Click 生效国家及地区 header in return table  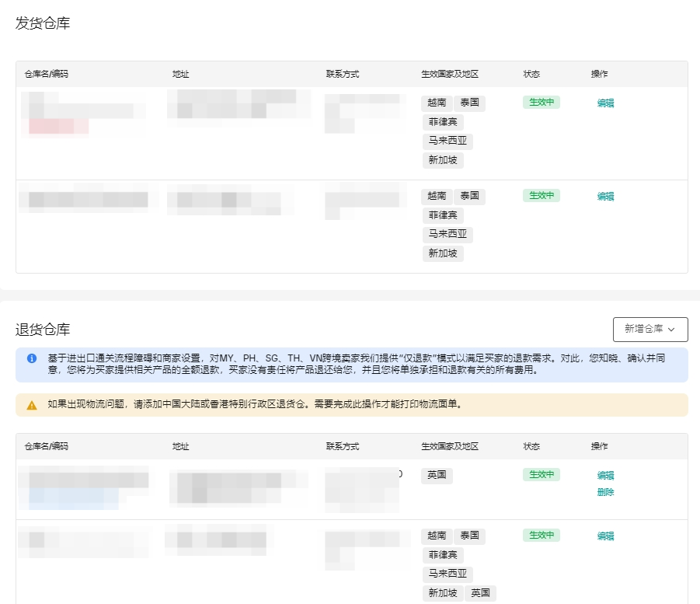coord(449,446)
